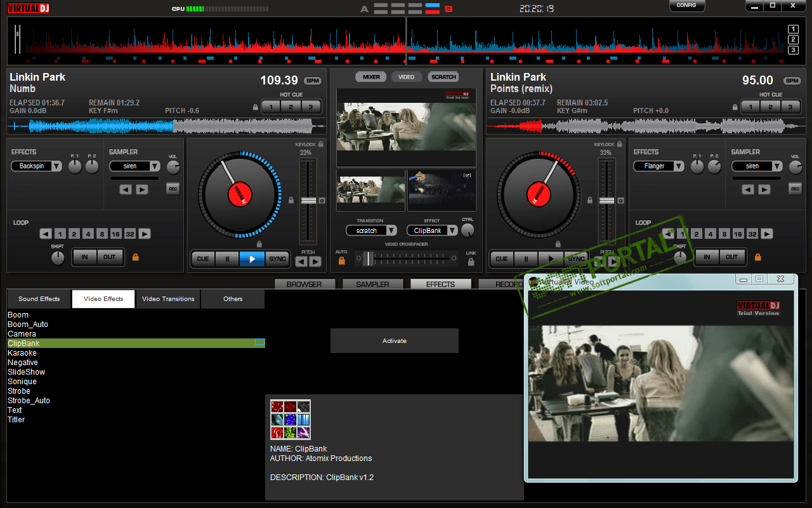Click the right deck BPM button
The image size is (812, 508).
(792, 81)
